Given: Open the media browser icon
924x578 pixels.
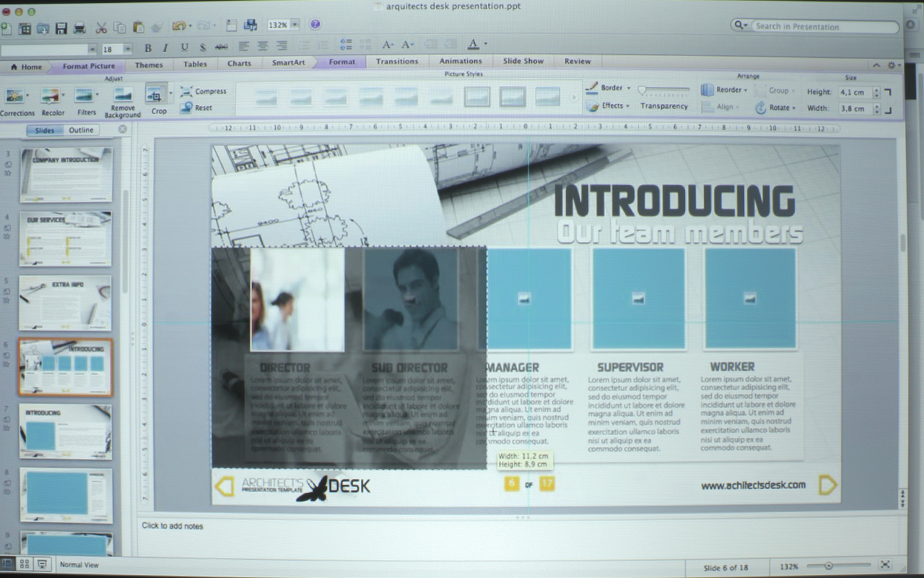Looking at the screenshot, I should [x=250, y=25].
